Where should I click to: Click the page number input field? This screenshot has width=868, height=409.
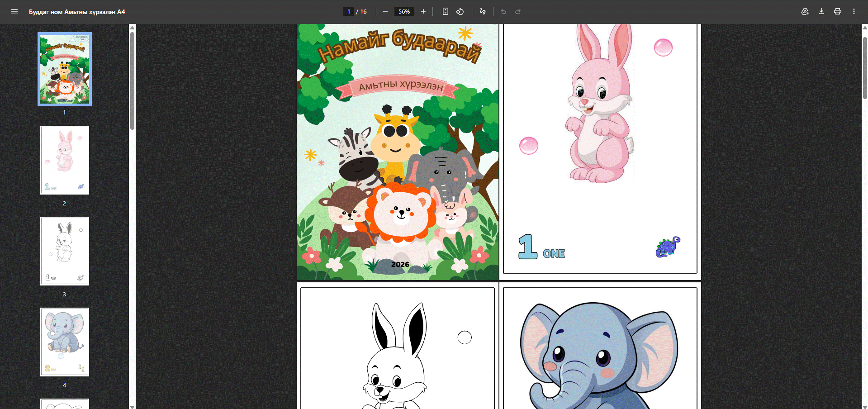point(348,11)
